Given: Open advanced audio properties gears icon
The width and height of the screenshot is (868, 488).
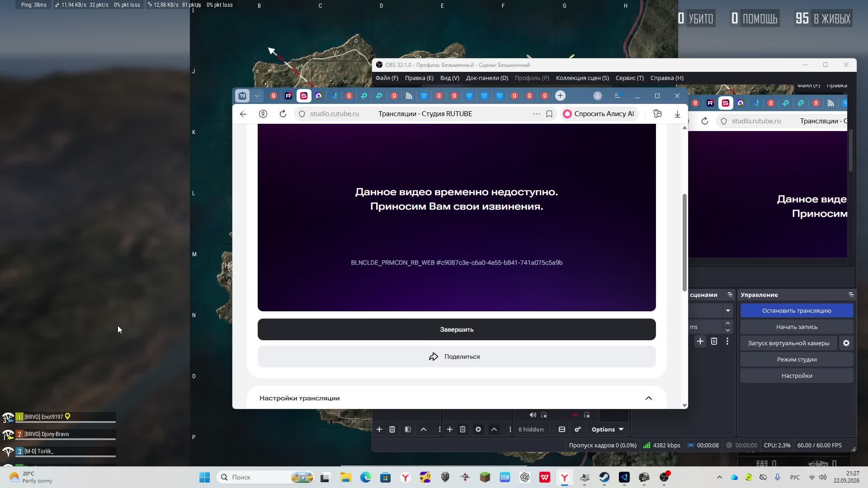Looking at the screenshot, I should pyautogui.click(x=578, y=429).
